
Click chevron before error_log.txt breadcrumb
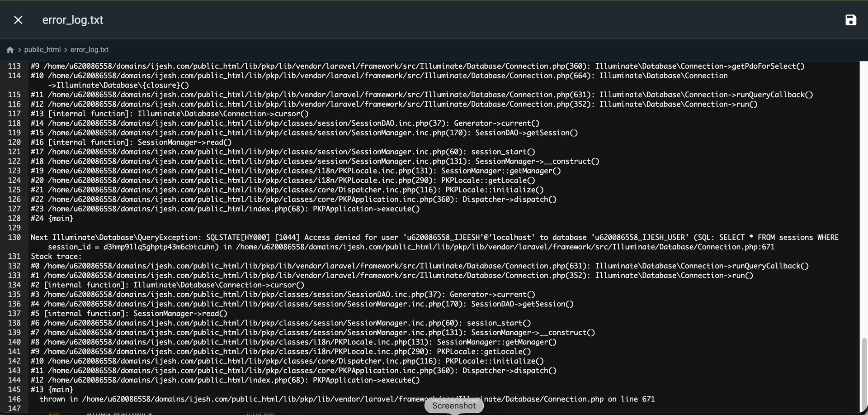tap(66, 50)
